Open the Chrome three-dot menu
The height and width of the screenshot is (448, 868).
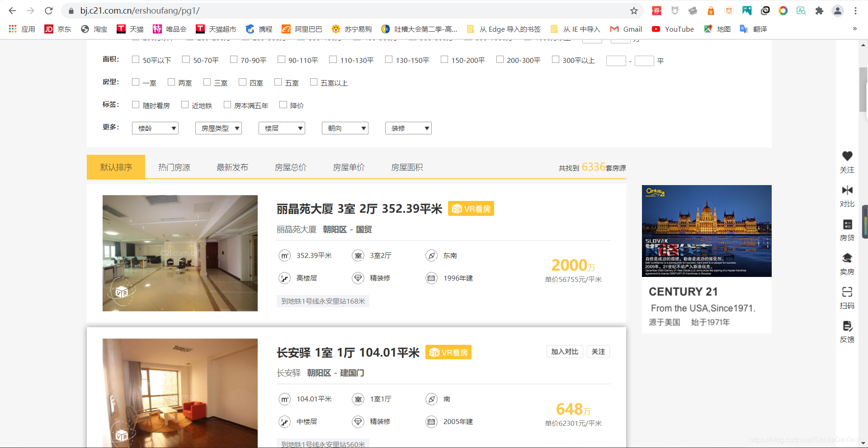click(x=855, y=10)
